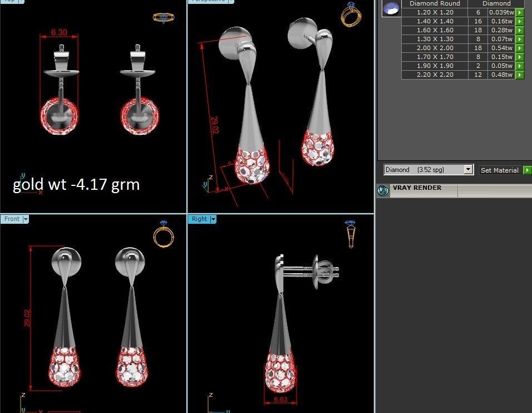Select the 1.90 X 1.90 size cell
This screenshot has height=413, width=532.
435,66
